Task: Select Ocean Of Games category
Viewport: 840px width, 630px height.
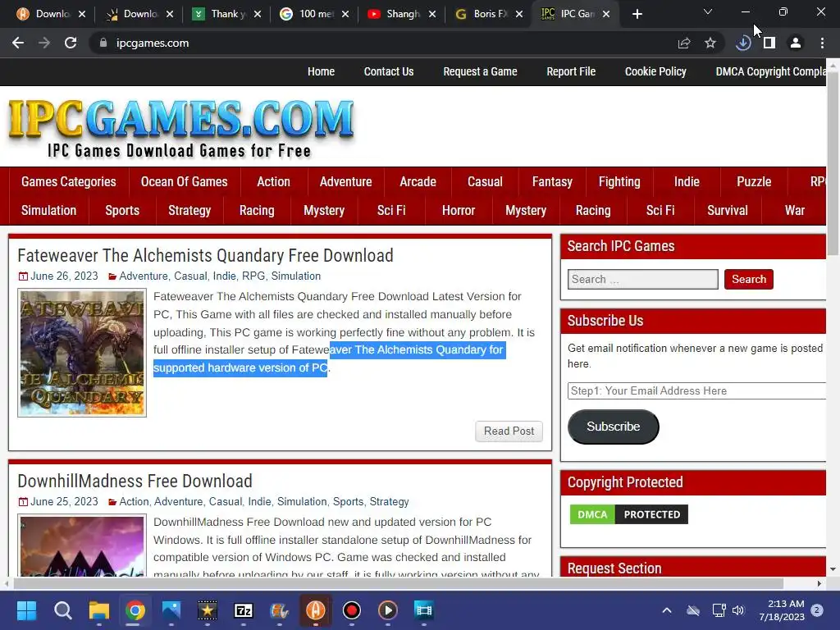Action: click(184, 181)
